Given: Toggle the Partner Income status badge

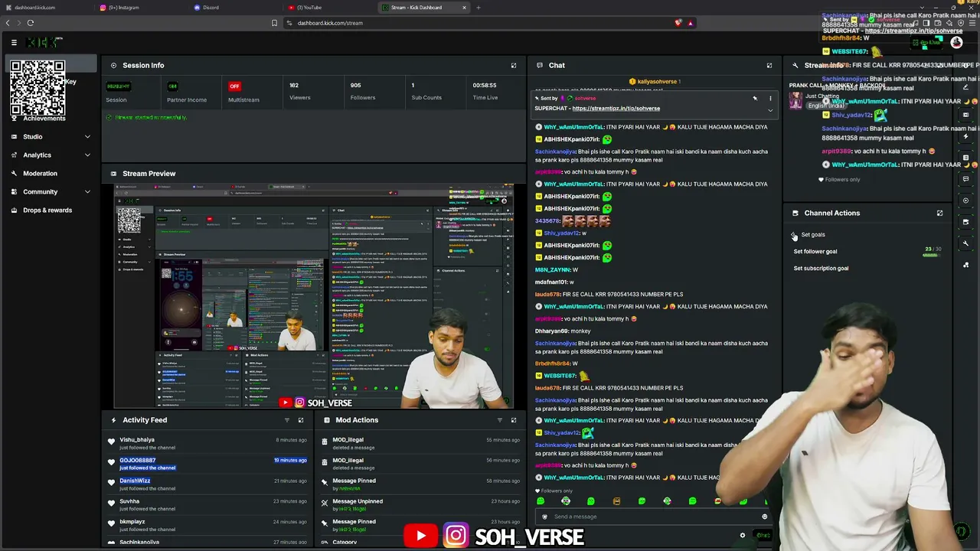Looking at the screenshot, I should coord(172,86).
